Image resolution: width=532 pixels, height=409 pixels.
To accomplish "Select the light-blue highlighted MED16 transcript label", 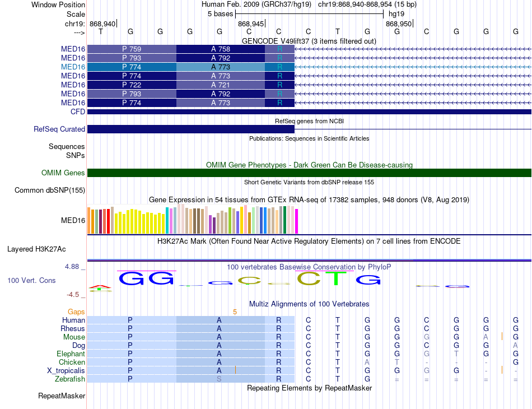I will pos(73,67).
